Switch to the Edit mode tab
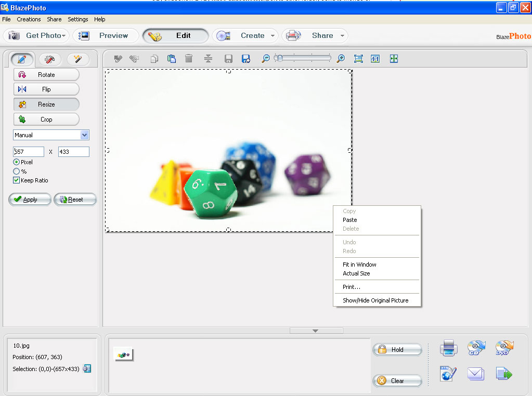This screenshot has height=396, width=532. [175, 36]
